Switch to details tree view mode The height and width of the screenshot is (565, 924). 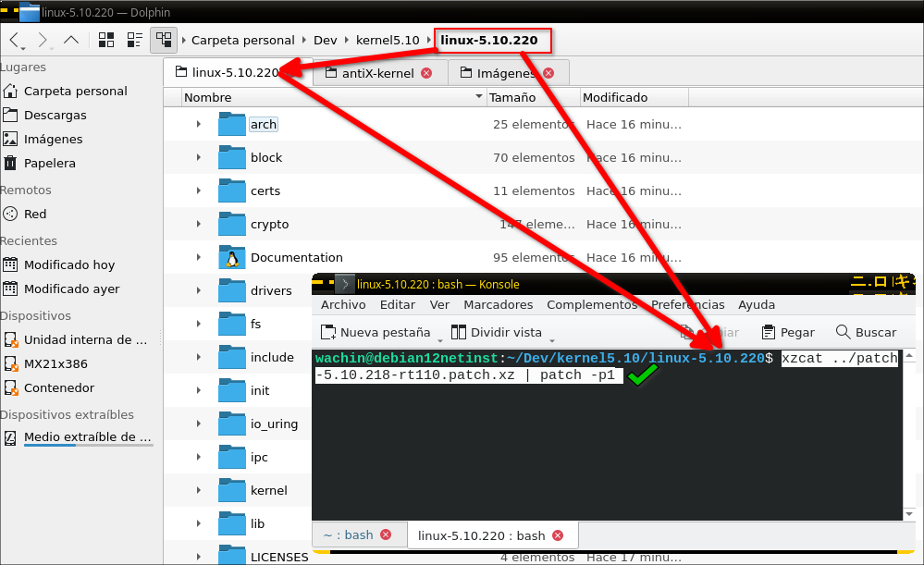tap(164, 40)
